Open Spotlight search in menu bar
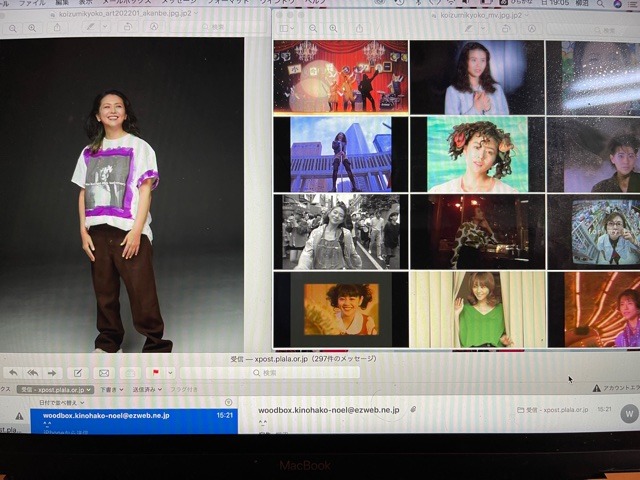This screenshot has width=640, height=480. (x=601, y=4)
